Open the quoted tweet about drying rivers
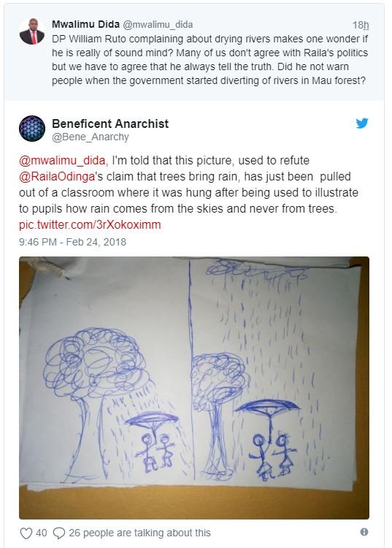392x548 pixels. 194,53
